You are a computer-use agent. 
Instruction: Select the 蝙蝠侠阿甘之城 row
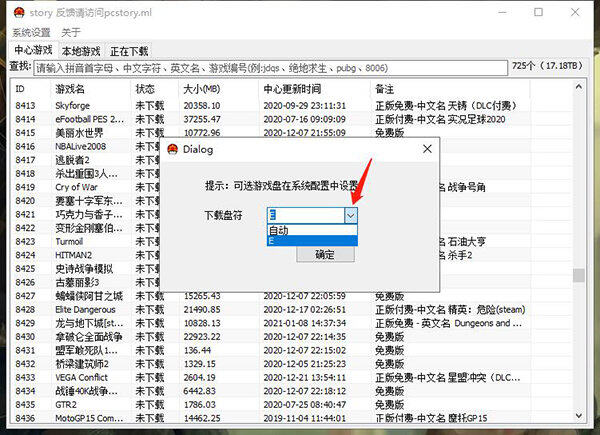point(291,296)
